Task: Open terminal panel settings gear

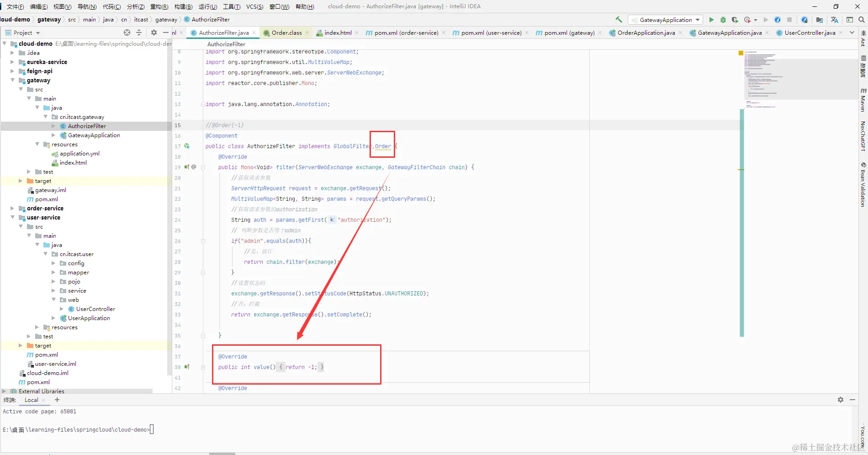Action: click(841, 400)
